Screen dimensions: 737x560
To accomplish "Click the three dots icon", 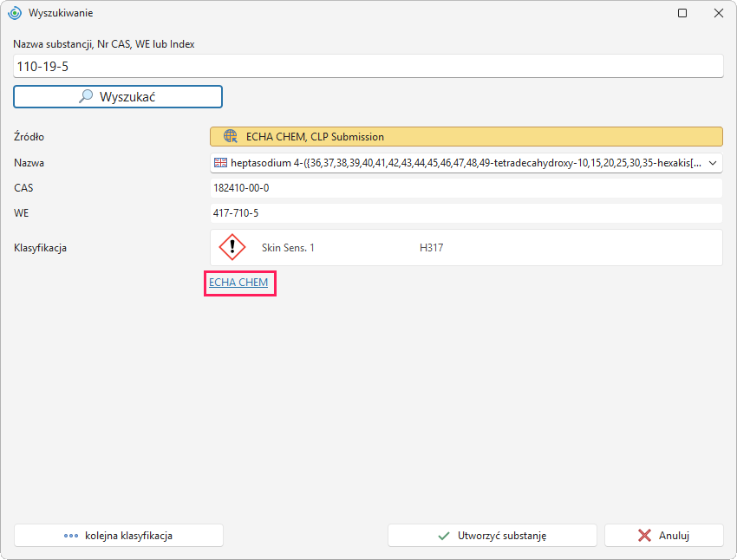I will (71, 536).
